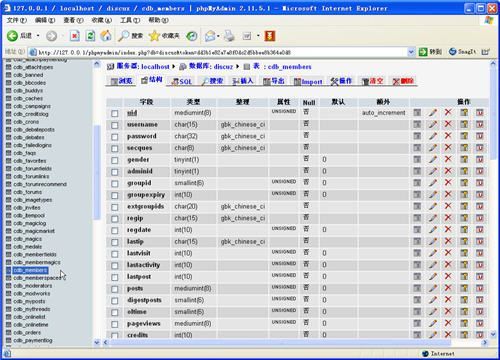Switch to the SQL tab
This screenshot has width=500, height=360.
pos(182,81)
